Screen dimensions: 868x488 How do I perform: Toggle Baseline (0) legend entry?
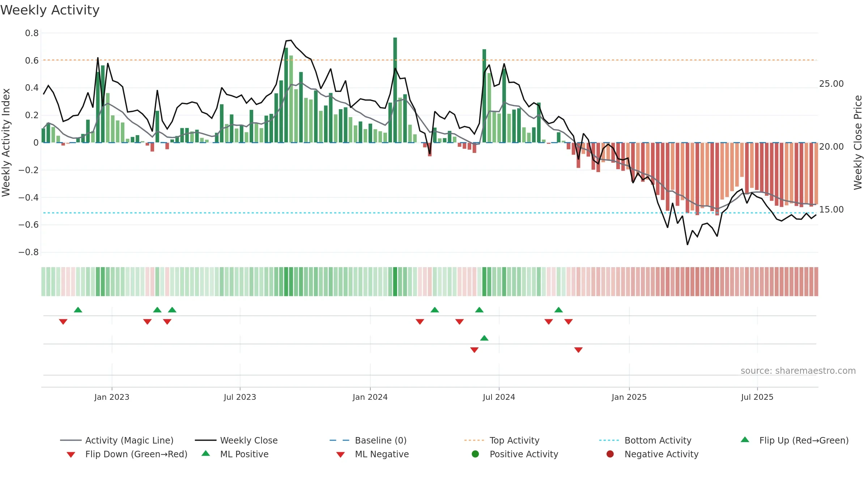[x=368, y=440]
